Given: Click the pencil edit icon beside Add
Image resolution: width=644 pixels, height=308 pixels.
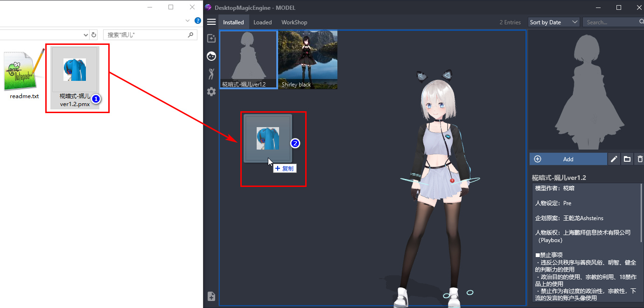Looking at the screenshot, I should click(x=614, y=159).
